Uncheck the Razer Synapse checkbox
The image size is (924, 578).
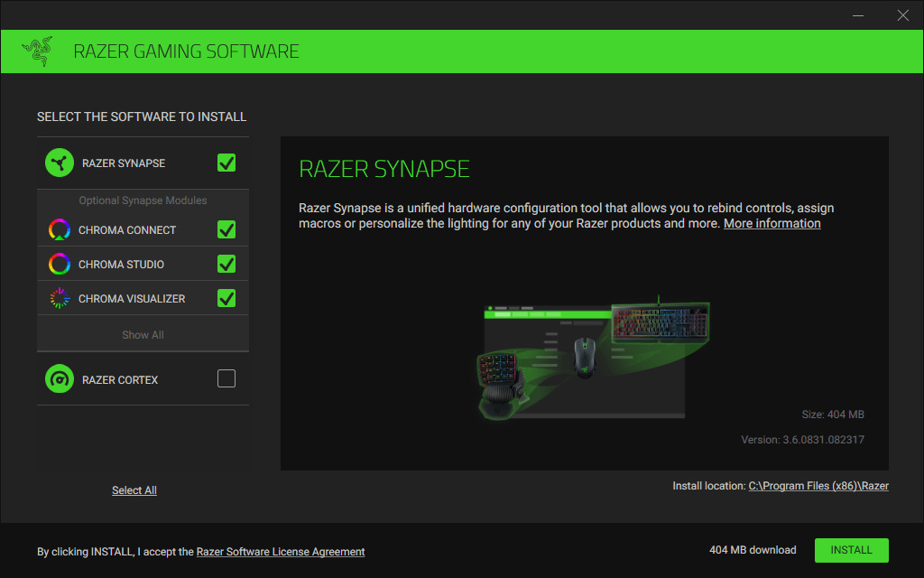coord(226,163)
